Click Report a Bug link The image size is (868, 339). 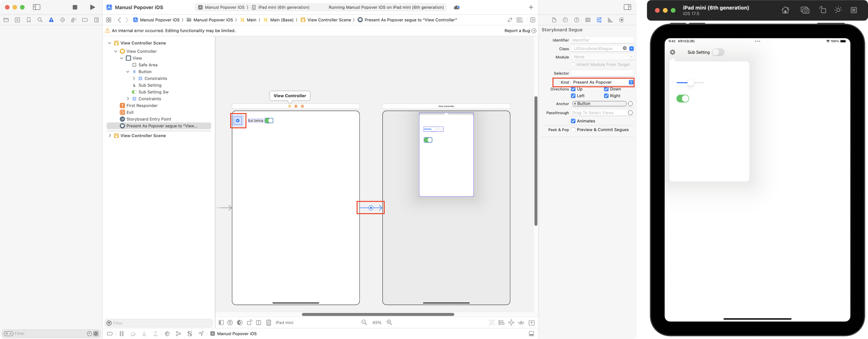click(x=520, y=31)
